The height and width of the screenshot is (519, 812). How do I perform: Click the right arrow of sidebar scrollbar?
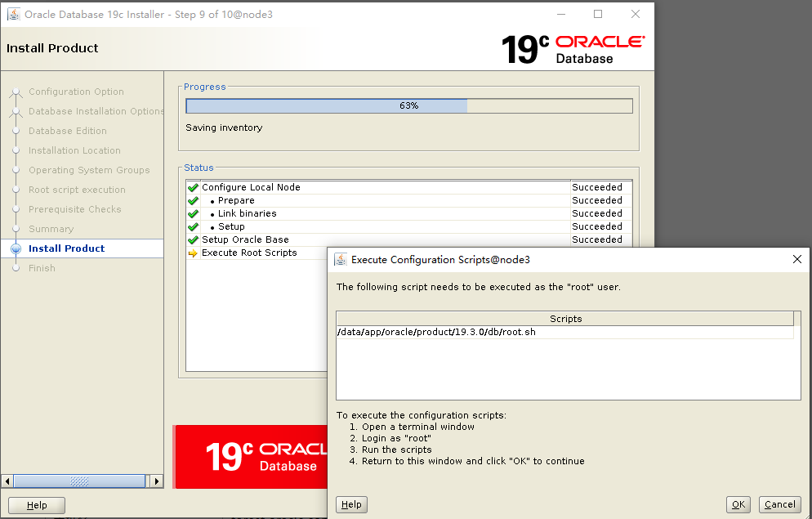[156, 481]
